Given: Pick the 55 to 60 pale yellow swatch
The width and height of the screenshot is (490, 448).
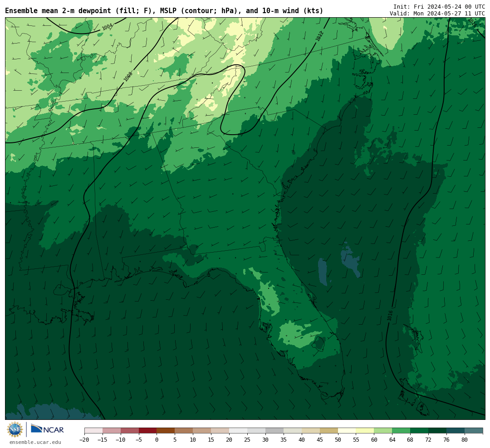Looking at the screenshot, I should 365,431.
